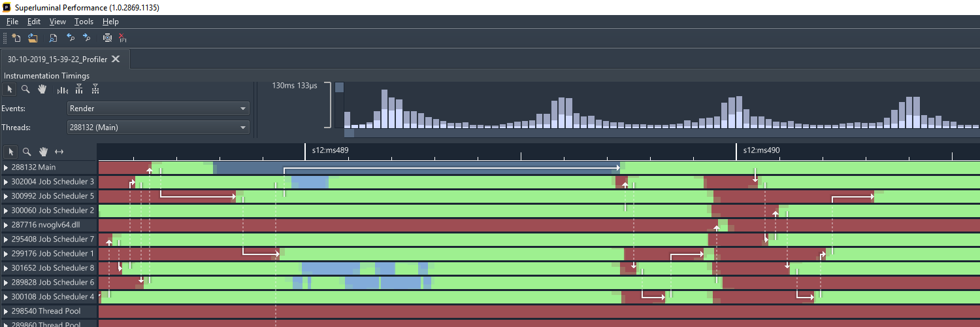Click the Instrumentation Timings panel title
The width and height of the screenshot is (980, 327).
(x=46, y=76)
